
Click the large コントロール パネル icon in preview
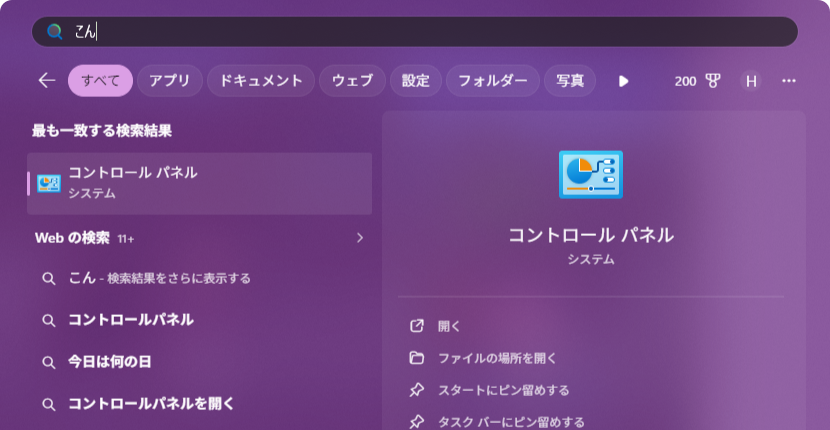pos(590,174)
